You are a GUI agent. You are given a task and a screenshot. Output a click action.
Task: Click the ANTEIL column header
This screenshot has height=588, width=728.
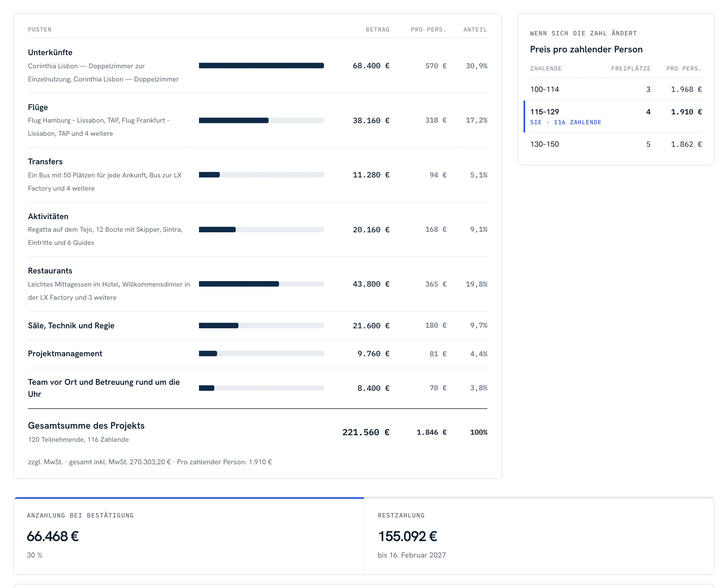[x=475, y=29]
